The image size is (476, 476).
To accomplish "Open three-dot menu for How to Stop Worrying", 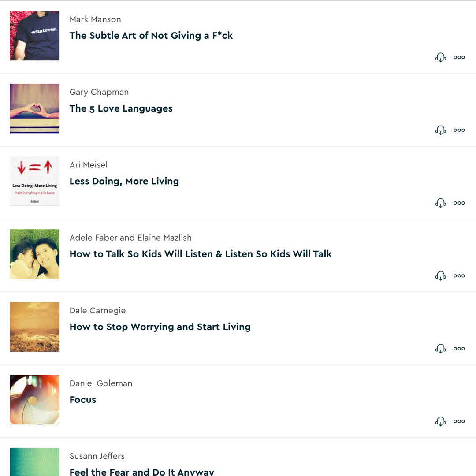I will click(x=459, y=348).
